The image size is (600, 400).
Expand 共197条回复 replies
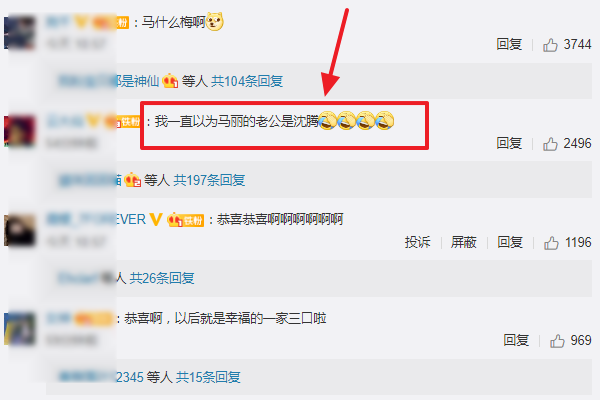click(x=209, y=180)
